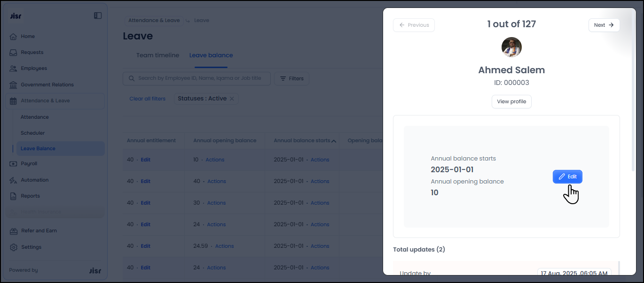Screen dimensions: 644x283
Task: Click the Government Relations building icon
Action: tap(13, 85)
